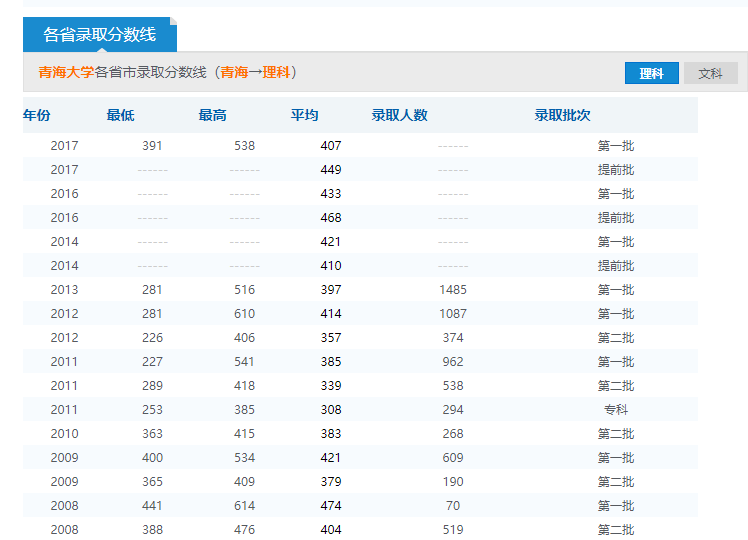The image size is (748, 540).
Task: Select the 专科 batch cell
Action: (x=616, y=409)
